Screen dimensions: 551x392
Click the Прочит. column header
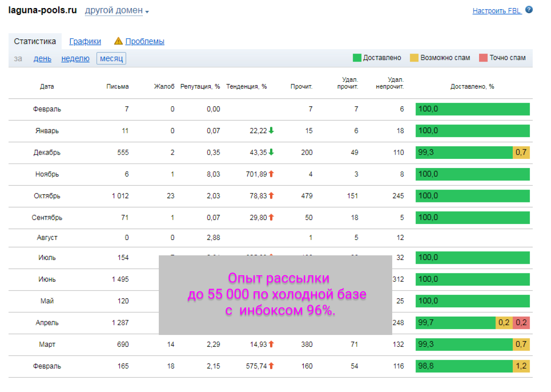click(x=302, y=87)
